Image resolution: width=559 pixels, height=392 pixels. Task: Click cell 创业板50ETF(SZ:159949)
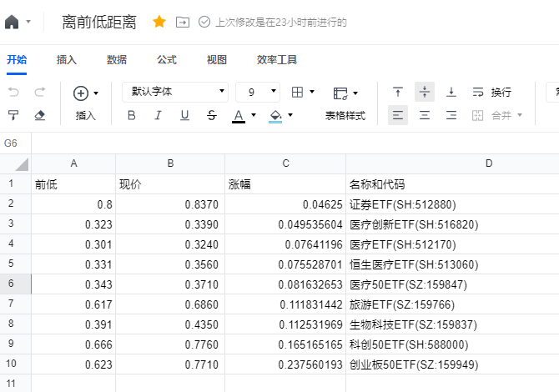pos(453,364)
